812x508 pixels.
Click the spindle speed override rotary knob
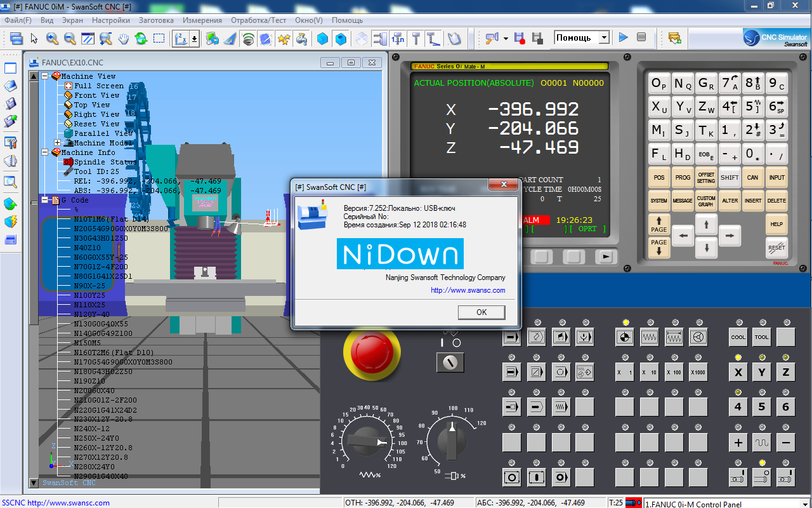451,442
